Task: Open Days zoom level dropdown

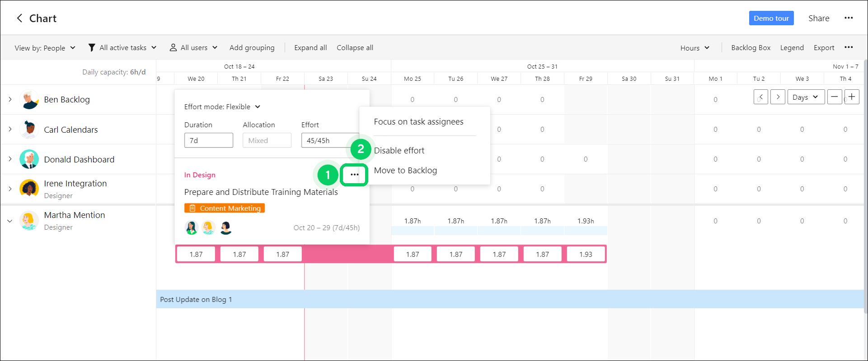Action: click(x=806, y=97)
